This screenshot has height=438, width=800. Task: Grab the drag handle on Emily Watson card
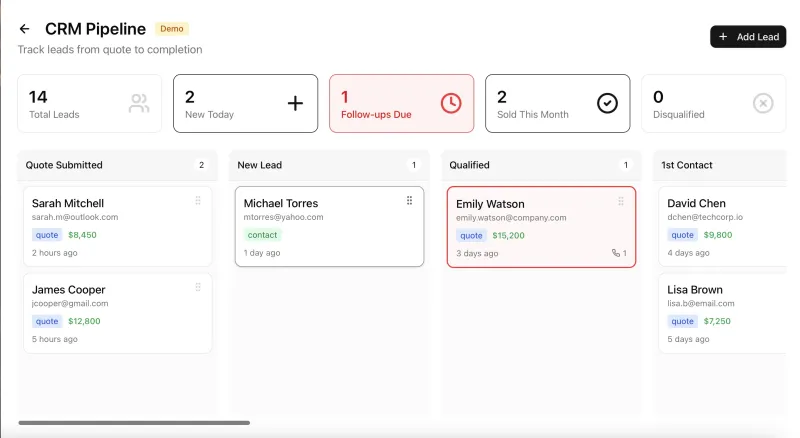[x=621, y=201]
